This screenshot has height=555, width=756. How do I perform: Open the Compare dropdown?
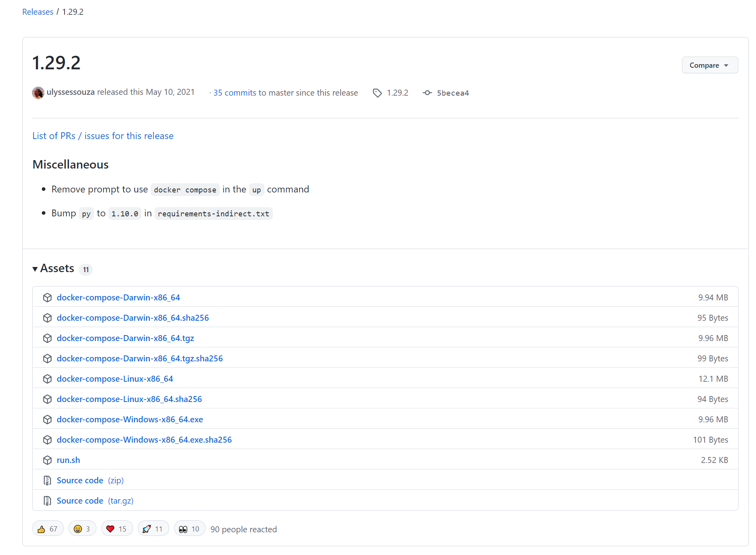pos(710,65)
